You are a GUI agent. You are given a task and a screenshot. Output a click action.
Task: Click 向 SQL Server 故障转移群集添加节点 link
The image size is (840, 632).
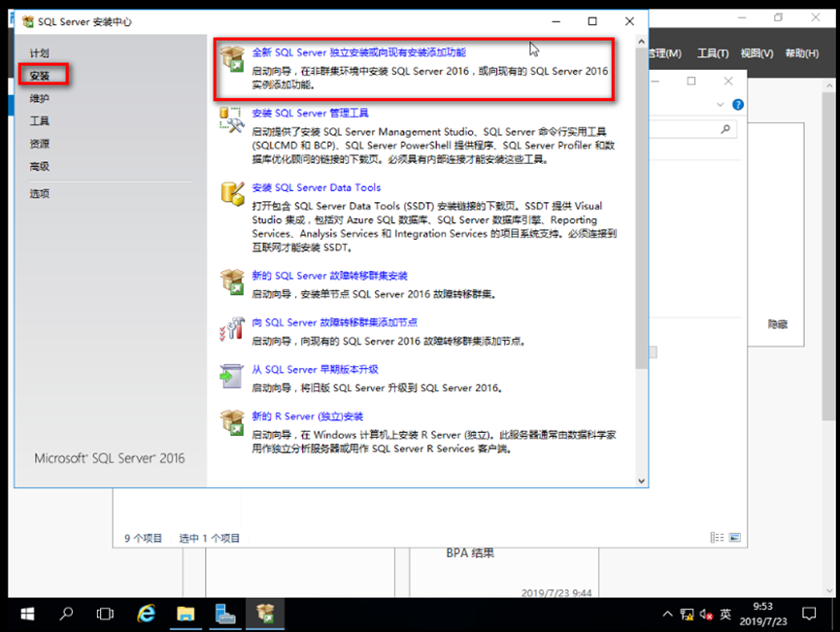click(334, 322)
